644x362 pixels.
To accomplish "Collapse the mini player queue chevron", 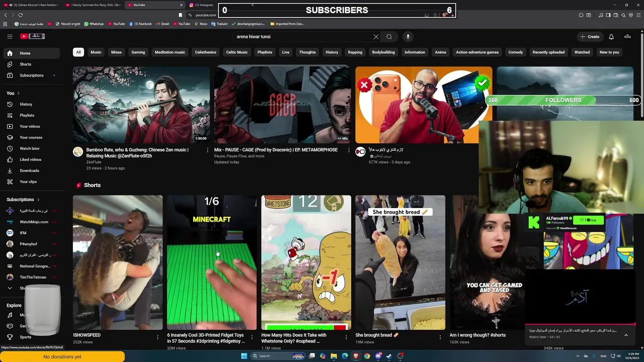I will [626, 335].
